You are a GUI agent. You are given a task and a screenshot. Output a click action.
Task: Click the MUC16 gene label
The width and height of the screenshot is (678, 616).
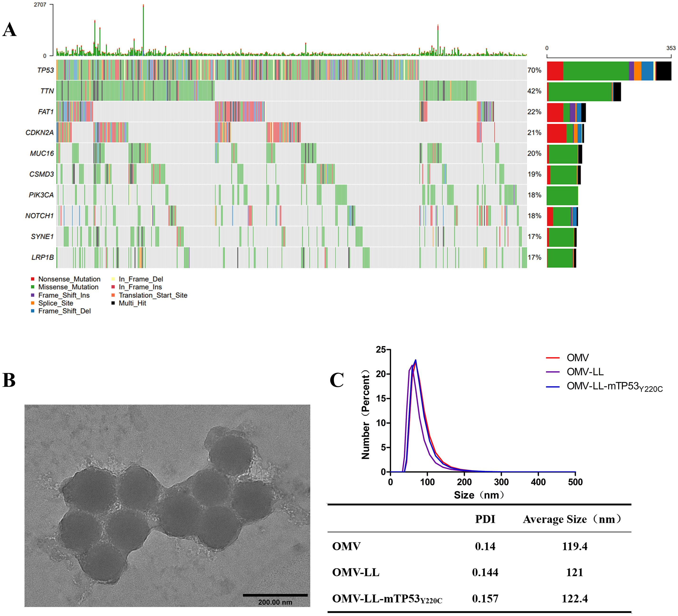42,154
